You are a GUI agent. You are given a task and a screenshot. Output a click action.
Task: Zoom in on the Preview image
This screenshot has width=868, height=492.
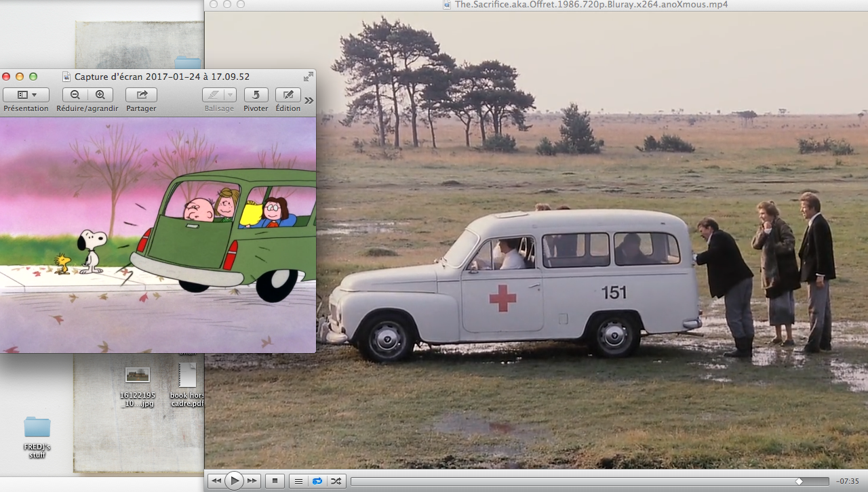tap(100, 95)
